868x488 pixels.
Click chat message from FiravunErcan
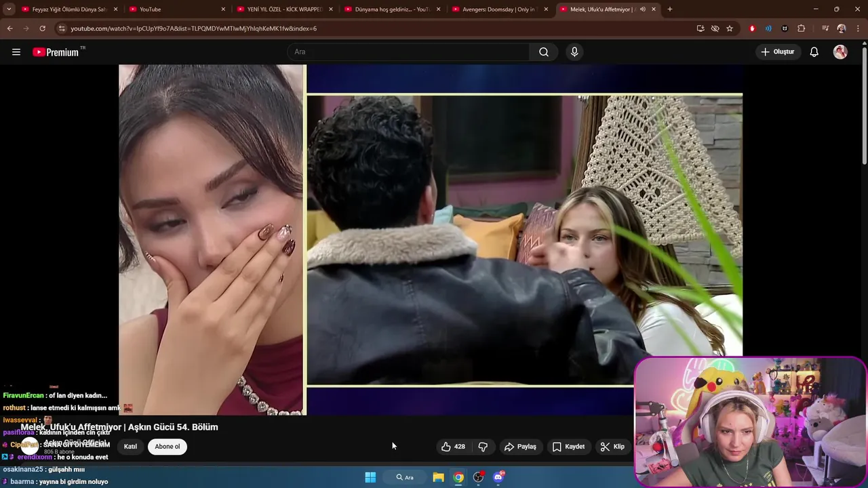pyautogui.click(x=55, y=396)
